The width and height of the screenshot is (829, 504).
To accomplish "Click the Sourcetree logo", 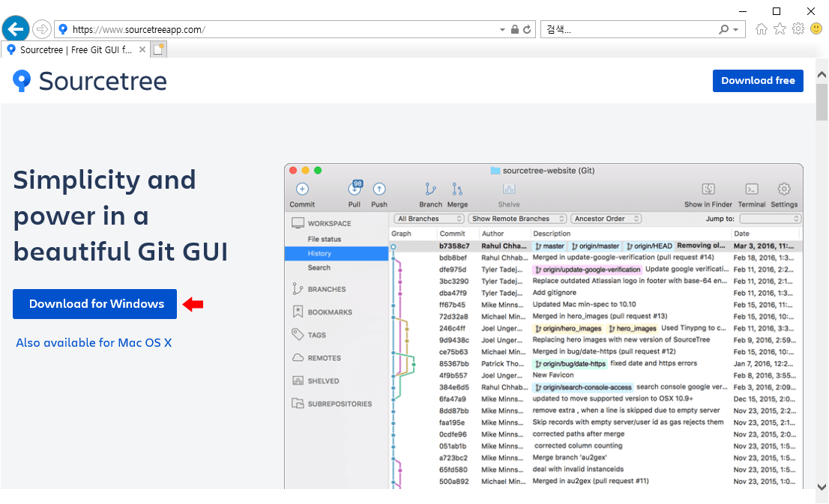I will pyautogui.click(x=90, y=81).
